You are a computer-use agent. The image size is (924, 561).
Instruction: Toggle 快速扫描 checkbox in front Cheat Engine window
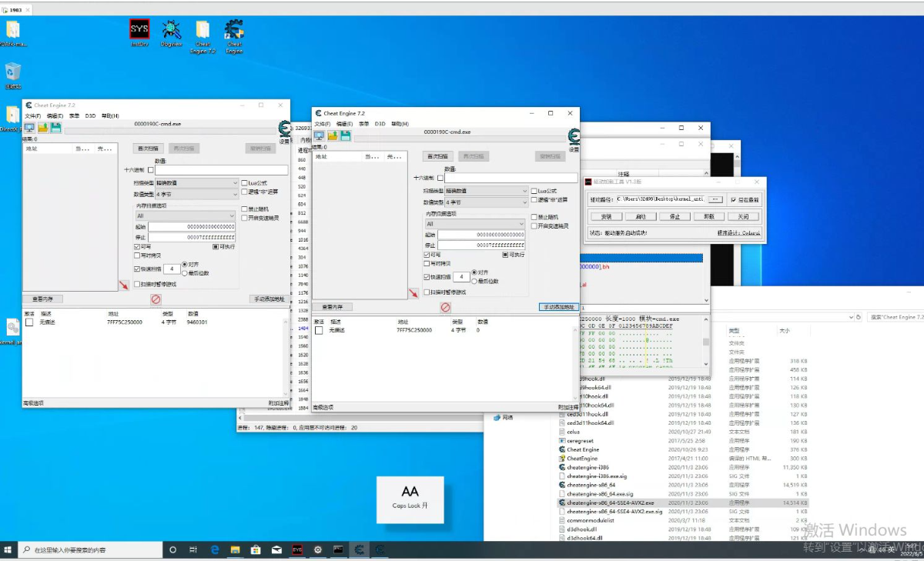(427, 276)
